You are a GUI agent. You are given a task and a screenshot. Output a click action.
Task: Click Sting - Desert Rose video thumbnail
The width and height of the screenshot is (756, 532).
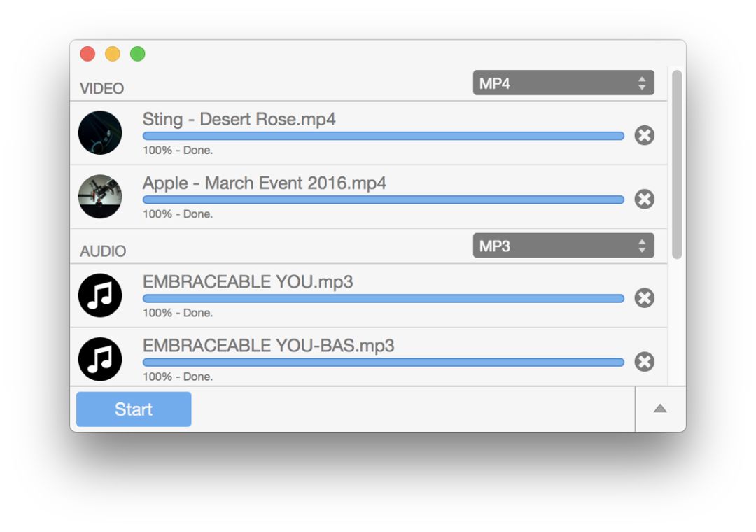pyautogui.click(x=100, y=132)
